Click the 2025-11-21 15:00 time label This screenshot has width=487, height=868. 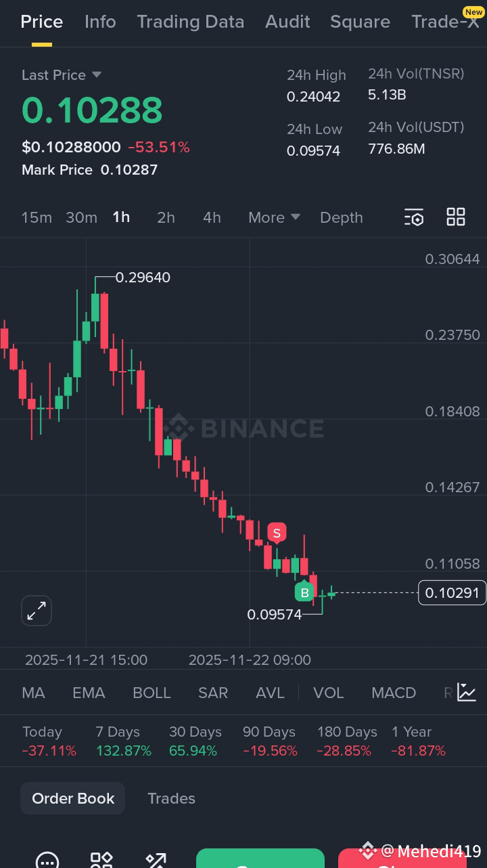pos(86,659)
